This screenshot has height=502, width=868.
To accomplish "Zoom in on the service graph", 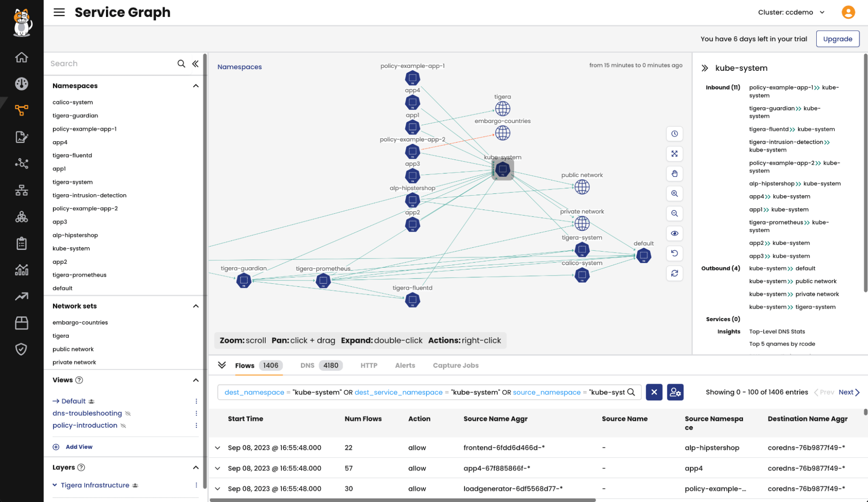I will (x=674, y=194).
